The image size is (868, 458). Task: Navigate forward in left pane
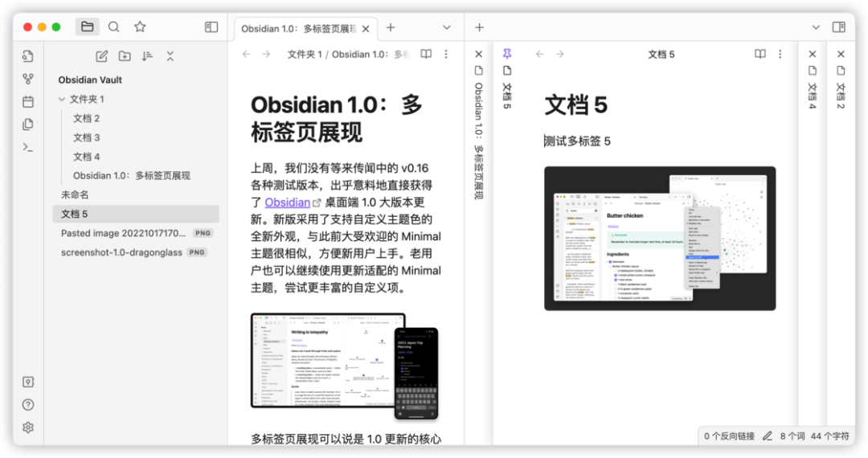click(266, 54)
